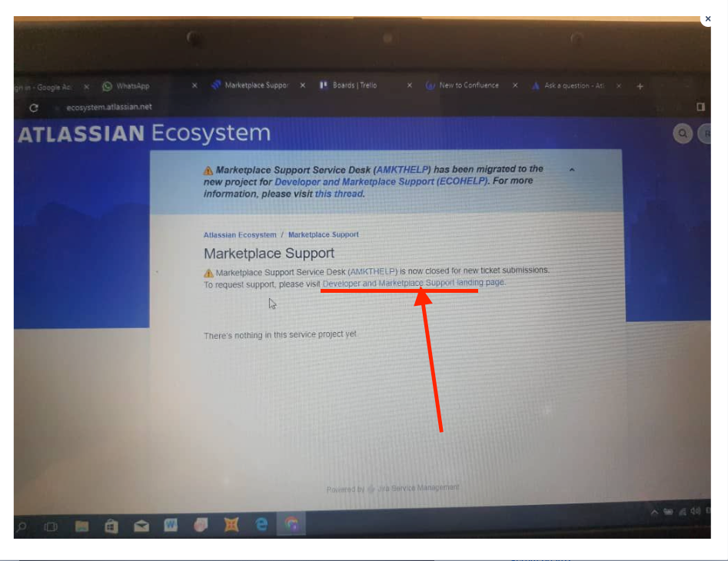Open Windows Task View on the taskbar
728x561 pixels.
[x=51, y=527]
